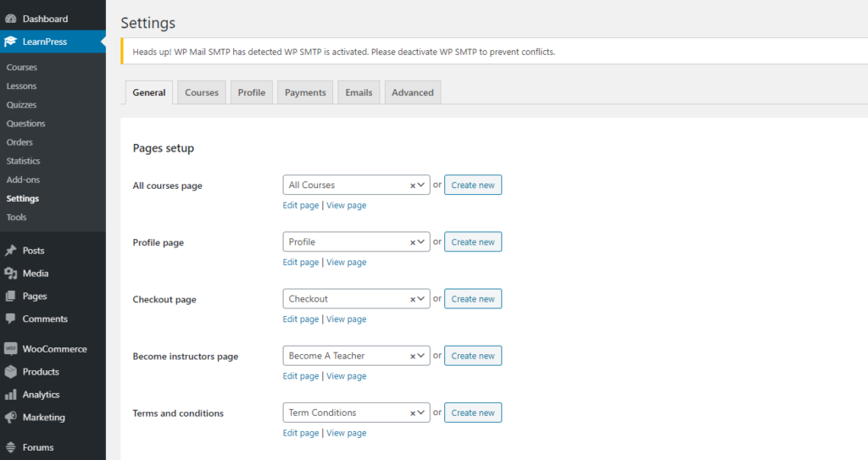The image size is (868, 460).
Task: Click the Dashboard gauge icon in sidebar
Action: tap(11, 19)
